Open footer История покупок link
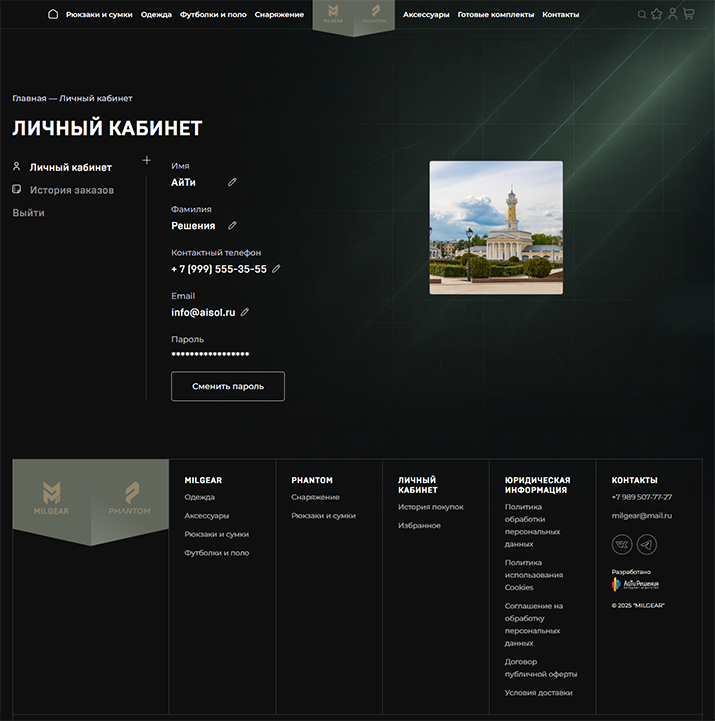Viewport: 715px width, 721px height. (431, 507)
